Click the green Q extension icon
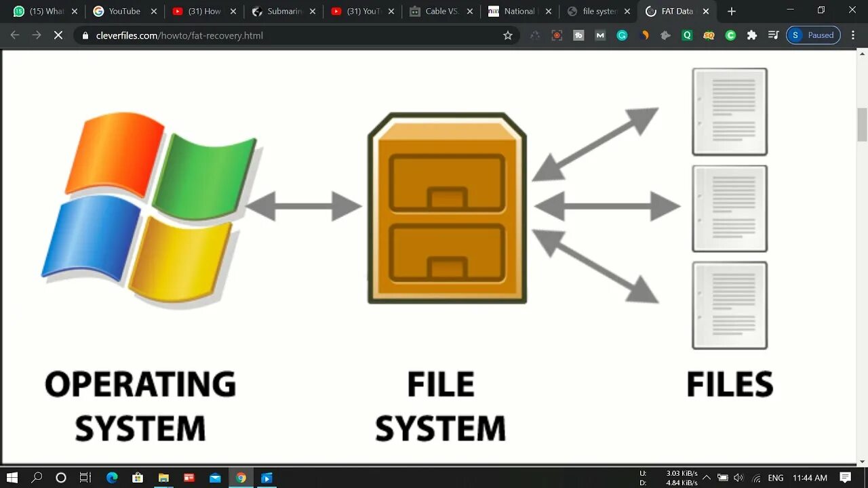The height and width of the screenshot is (488, 868). tap(687, 35)
